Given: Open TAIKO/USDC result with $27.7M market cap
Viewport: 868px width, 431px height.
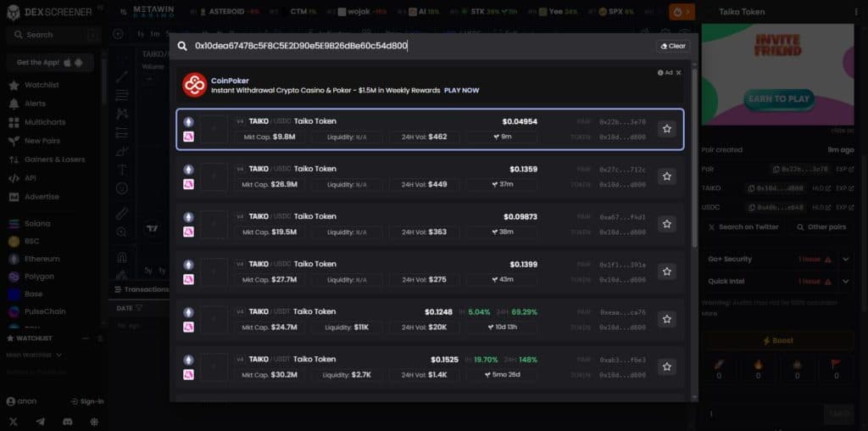Looking at the screenshot, I should [430, 271].
